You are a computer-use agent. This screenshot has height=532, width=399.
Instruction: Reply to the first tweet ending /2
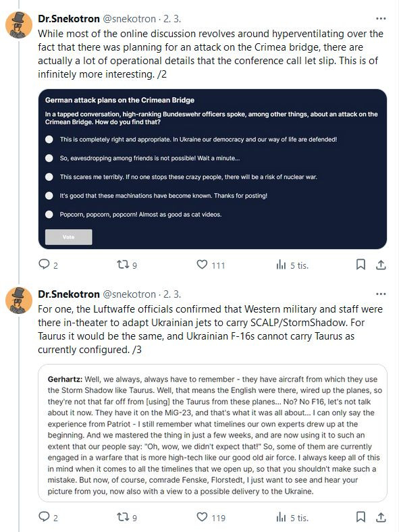click(x=44, y=264)
